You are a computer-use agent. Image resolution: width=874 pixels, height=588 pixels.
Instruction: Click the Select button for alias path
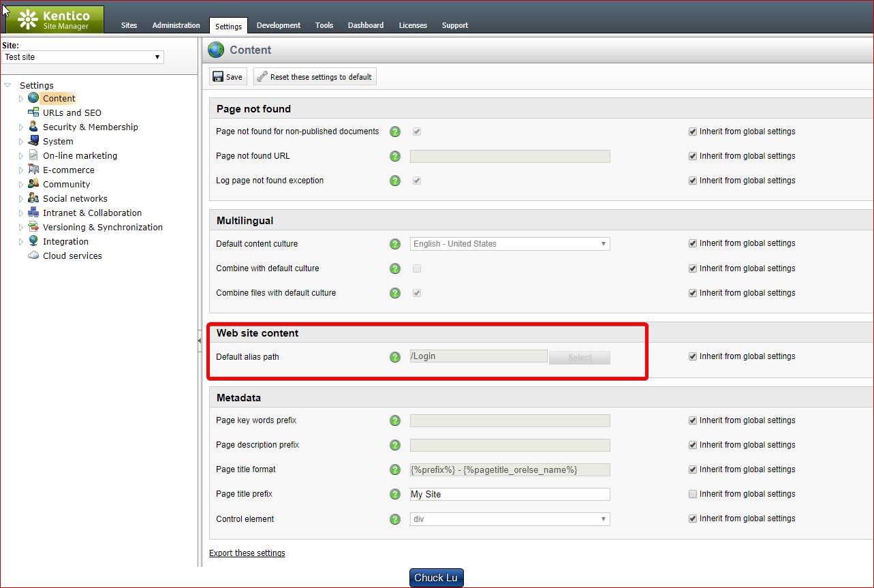click(x=580, y=357)
